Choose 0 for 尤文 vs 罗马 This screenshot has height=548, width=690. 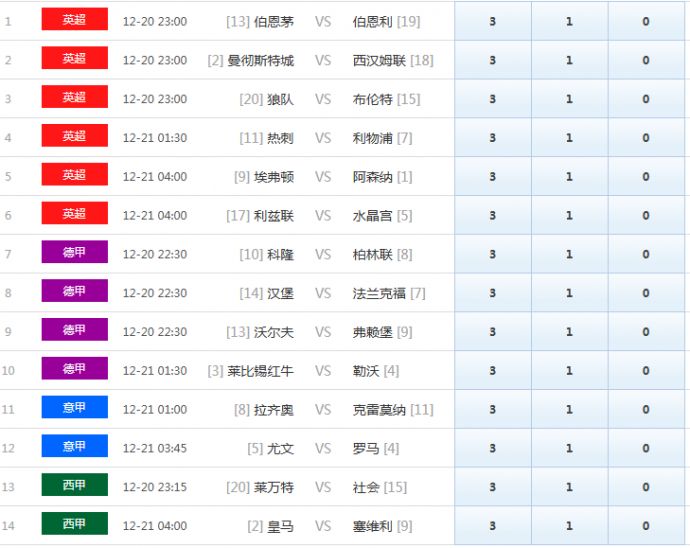646,448
